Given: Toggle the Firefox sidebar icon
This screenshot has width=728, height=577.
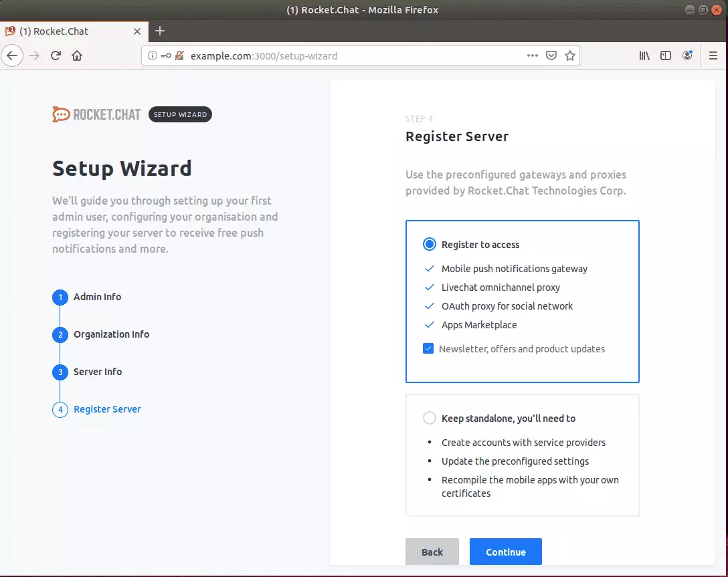Looking at the screenshot, I should tap(666, 55).
